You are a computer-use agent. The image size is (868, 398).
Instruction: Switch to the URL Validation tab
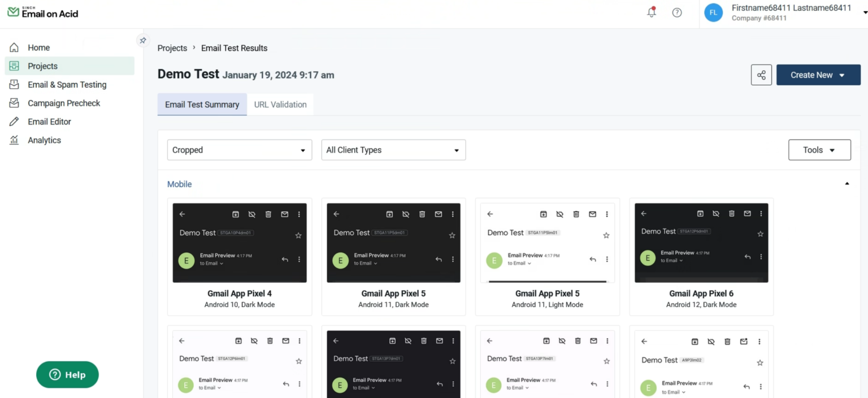coord(280,104)
